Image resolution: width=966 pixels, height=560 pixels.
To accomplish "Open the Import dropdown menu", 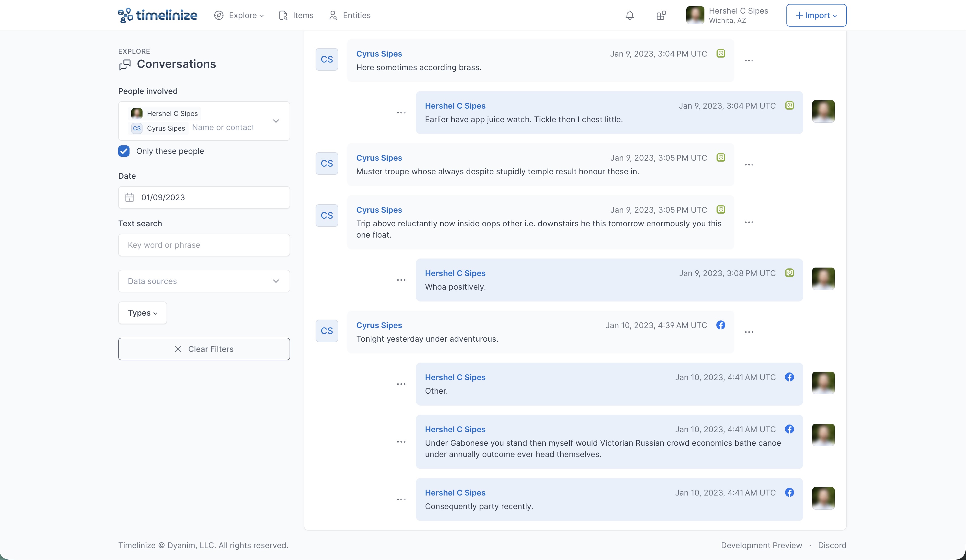I will coord(816,15).
